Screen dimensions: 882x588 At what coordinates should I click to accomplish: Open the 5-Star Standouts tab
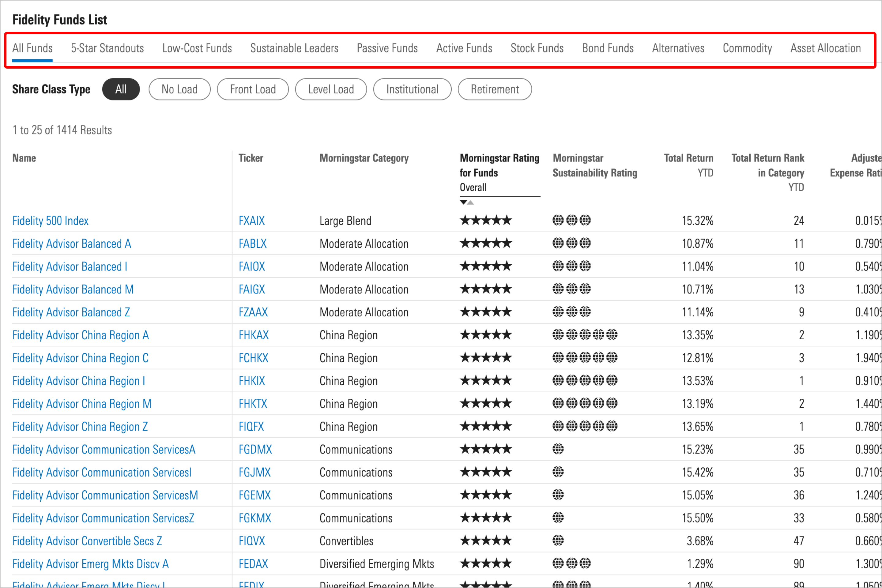pyautogui.click(x=107, y=48)
